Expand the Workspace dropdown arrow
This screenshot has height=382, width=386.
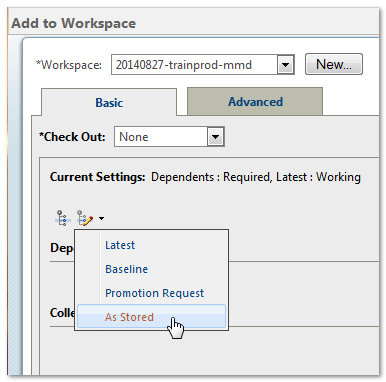285,65
